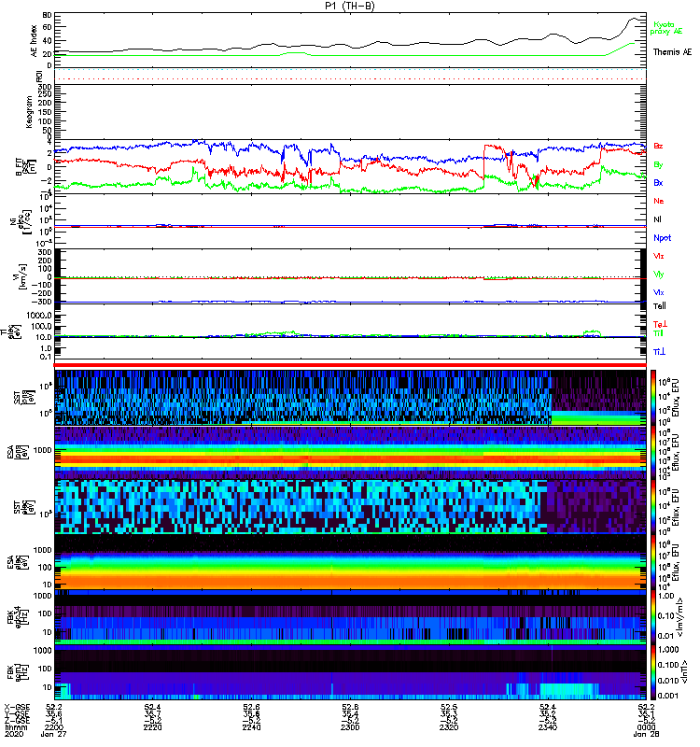Select the black Ni density legend label
This screenshot has height=747, width=700.
click(x=658, y=219)
